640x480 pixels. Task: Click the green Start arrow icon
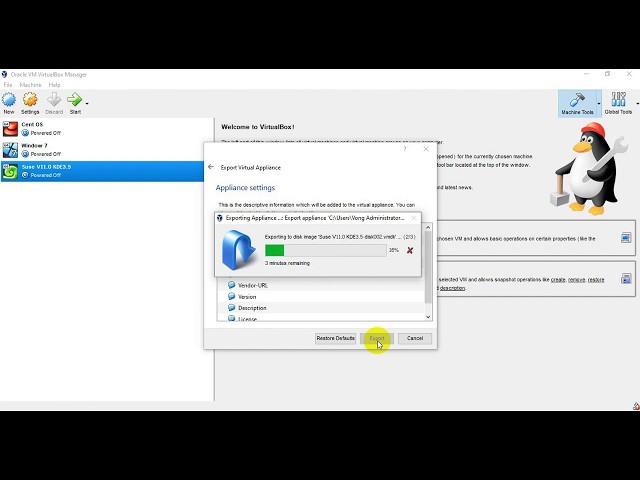click(75, 100)
